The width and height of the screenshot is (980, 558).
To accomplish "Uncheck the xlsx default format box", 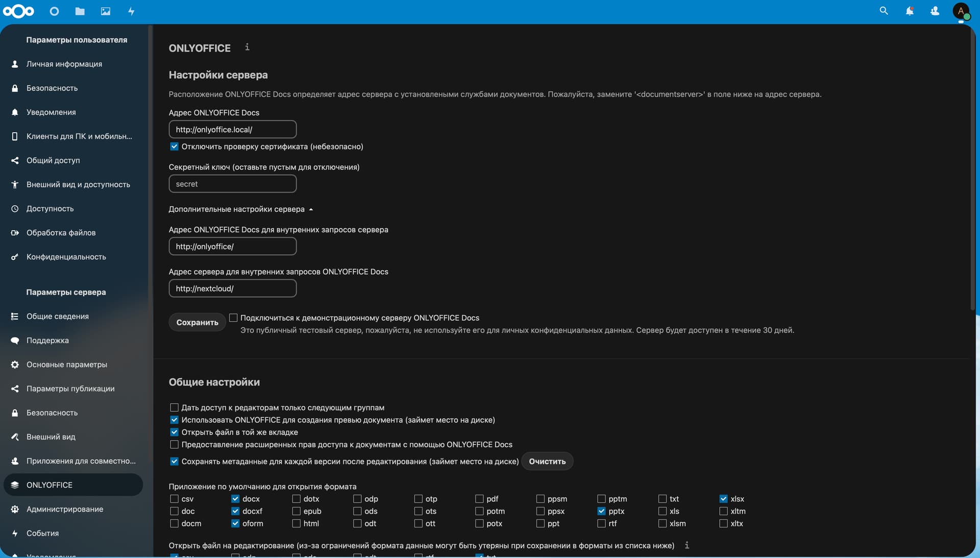I will pos(723,499).
